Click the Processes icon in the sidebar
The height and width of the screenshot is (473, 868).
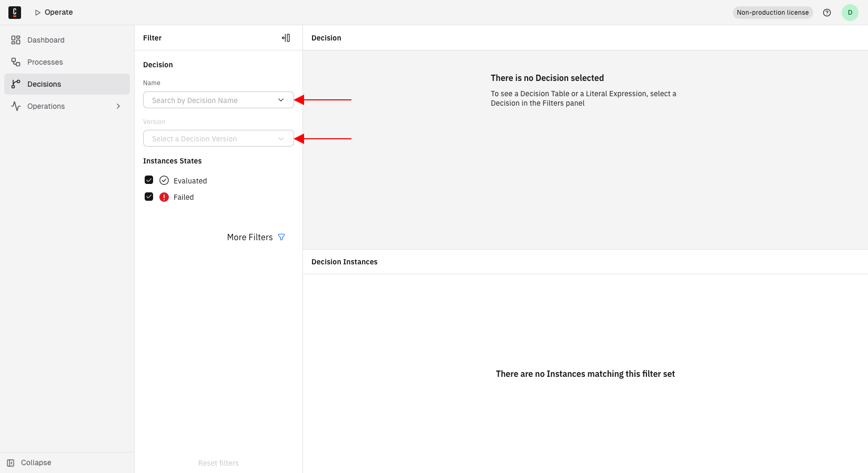coord(16,62)
